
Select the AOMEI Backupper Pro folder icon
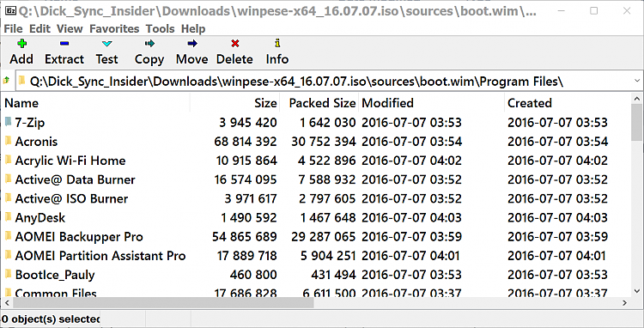click(x=9, y=236)
